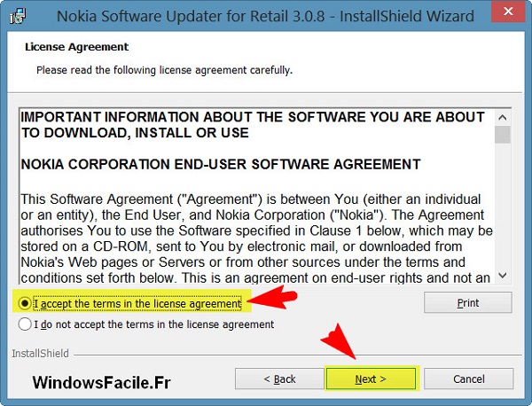Go back with the '< Back' button
The height and width of the screenshot is (406, 532).
pyautogui.click(x=279, y=379)
